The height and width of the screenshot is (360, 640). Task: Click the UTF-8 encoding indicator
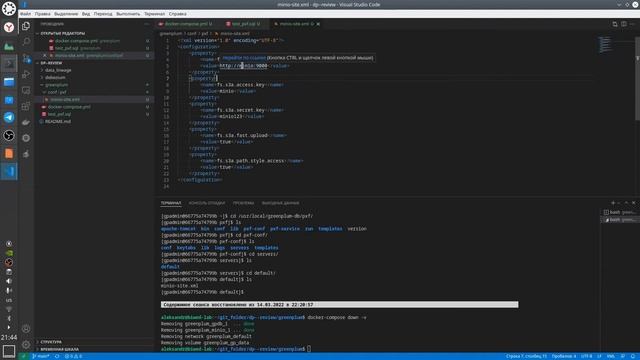pyautogui.click(x=586, y=356)
